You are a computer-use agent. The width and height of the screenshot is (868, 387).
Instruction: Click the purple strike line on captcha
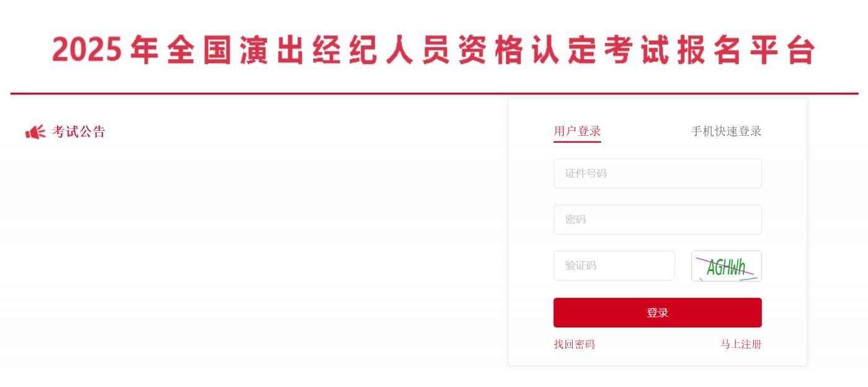click(725, 266)
